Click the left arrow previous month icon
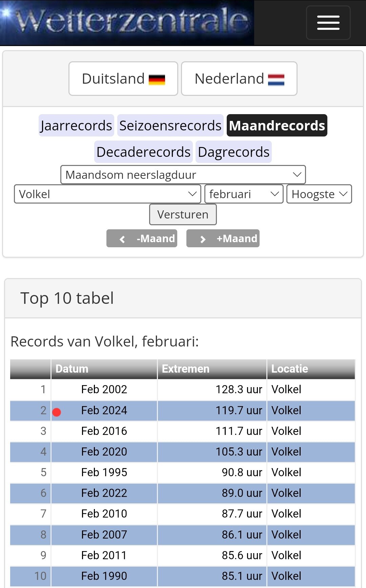This screenshot has width=366, height=588. pos(122,239)
